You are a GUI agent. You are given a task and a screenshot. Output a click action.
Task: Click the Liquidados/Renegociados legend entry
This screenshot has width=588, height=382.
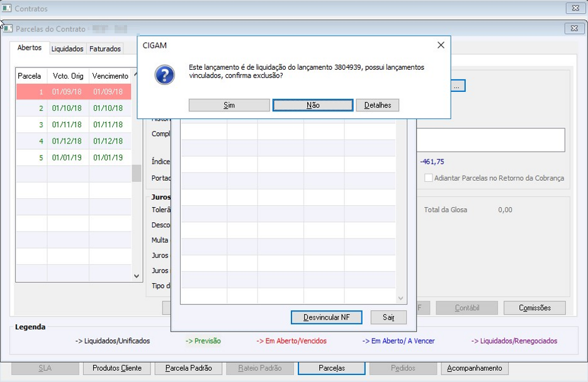tap(514, 341)
